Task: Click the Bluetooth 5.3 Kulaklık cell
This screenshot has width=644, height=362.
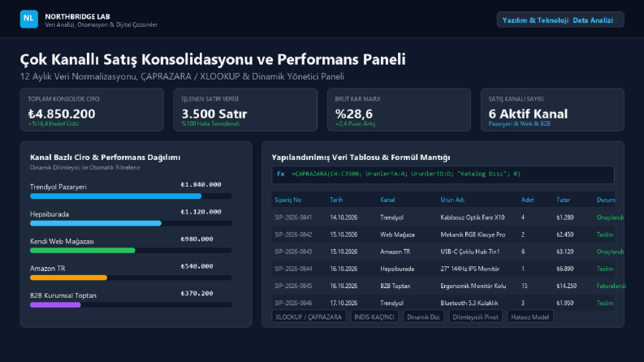Action: point(469,303)
